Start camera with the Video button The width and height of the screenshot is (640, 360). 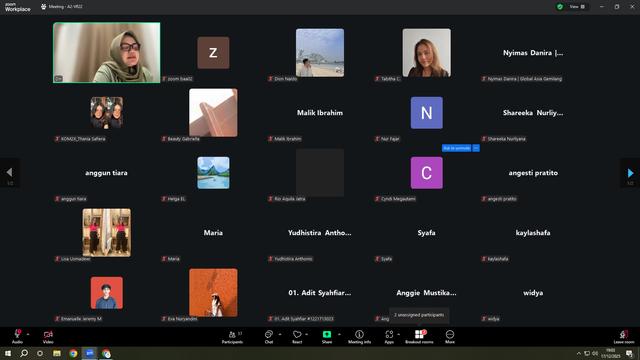point(48,337)
